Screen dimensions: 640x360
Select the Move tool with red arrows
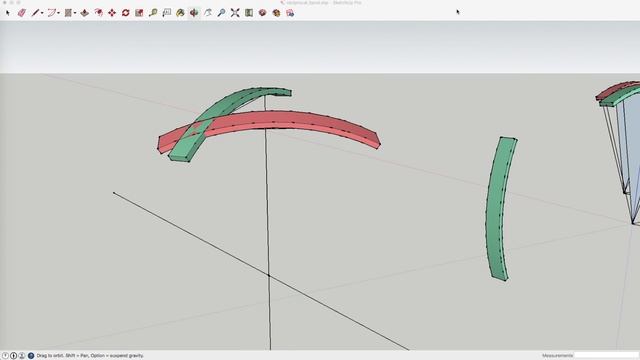tap(112, 13)
